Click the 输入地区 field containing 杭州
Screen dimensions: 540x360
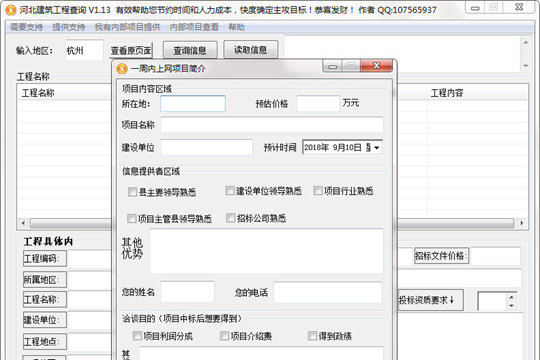[x=84, y=50]
